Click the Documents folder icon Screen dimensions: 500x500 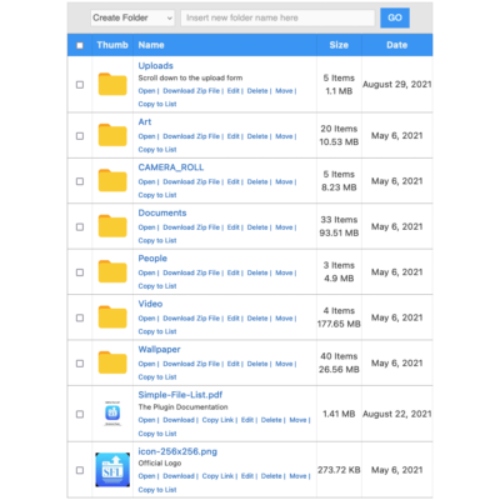(112, 226)
